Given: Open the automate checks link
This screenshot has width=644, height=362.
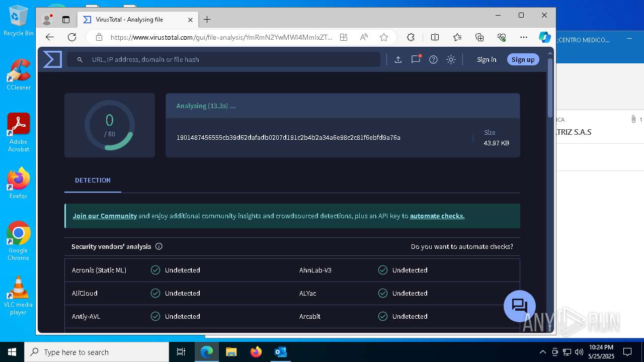Looking at the screenshot, I should (437, 216).
